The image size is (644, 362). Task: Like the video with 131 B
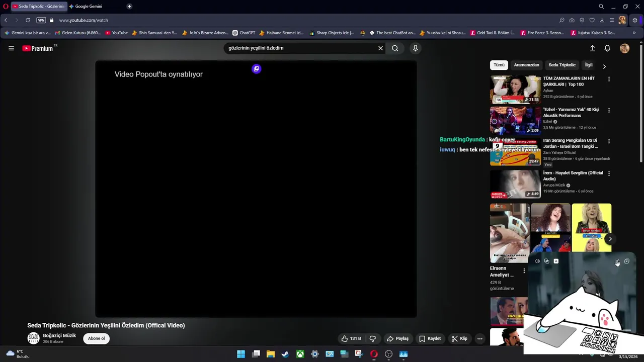tap(351, 338)
